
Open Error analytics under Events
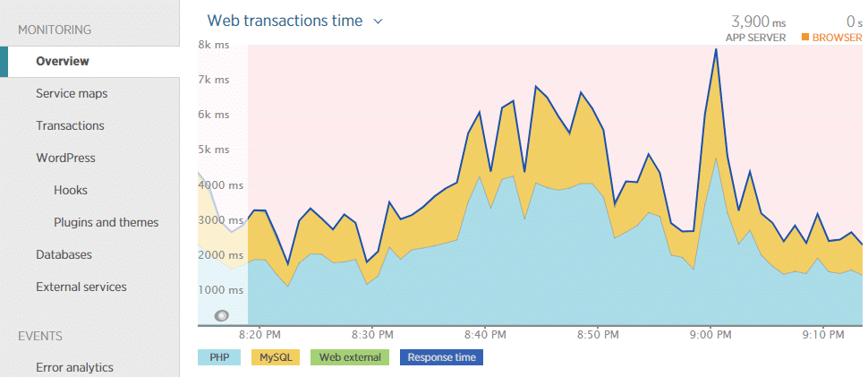(74, 367)
